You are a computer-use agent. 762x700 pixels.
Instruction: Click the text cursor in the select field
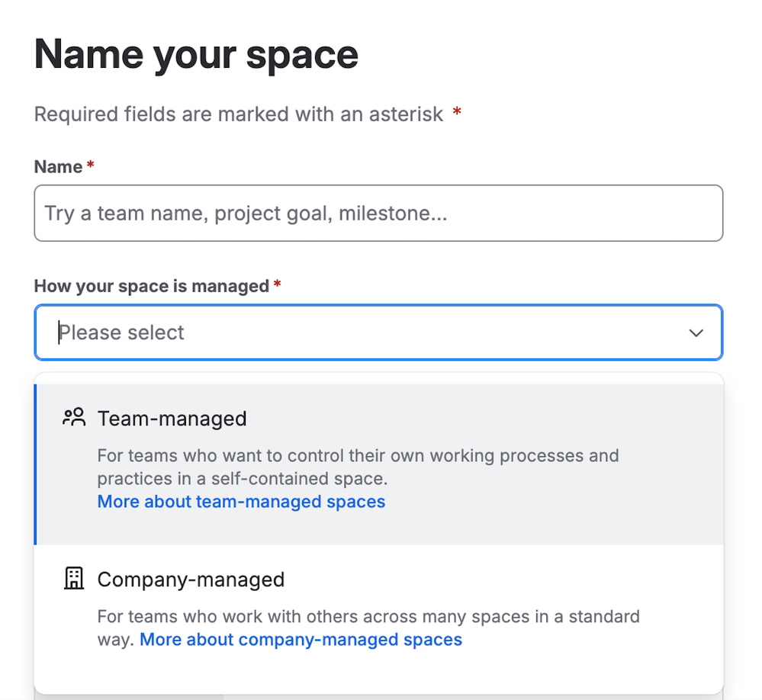pyautogui.click(x=59, y=332)
